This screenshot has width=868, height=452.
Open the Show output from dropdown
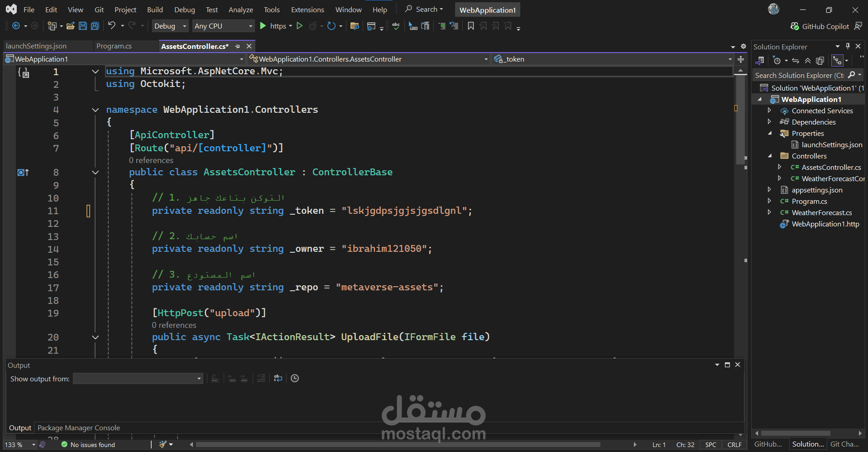138,379
